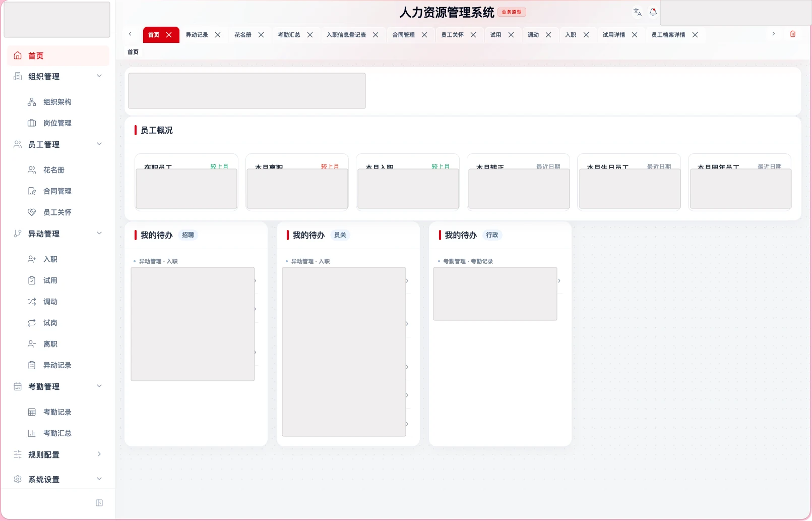The width and height of the screenshot is (812, 521).
Task: Close the 入职 tab
Action: click(586, 35)
